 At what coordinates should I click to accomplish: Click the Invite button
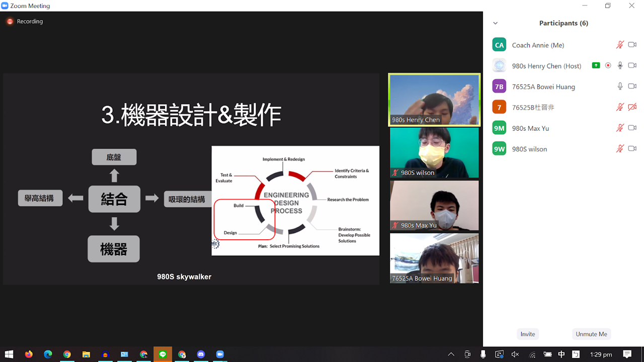(528, 334)
